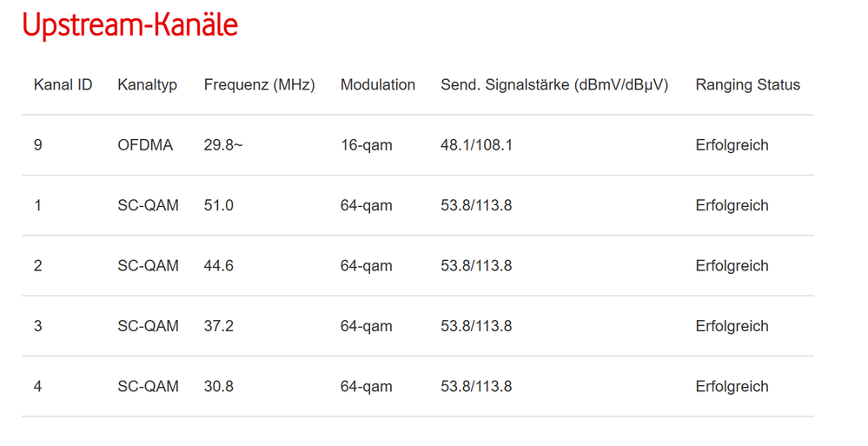Click the 29.8~ frequency value
Image resolution: width=868 pixels, height=446 pixels.
(223, 145)
